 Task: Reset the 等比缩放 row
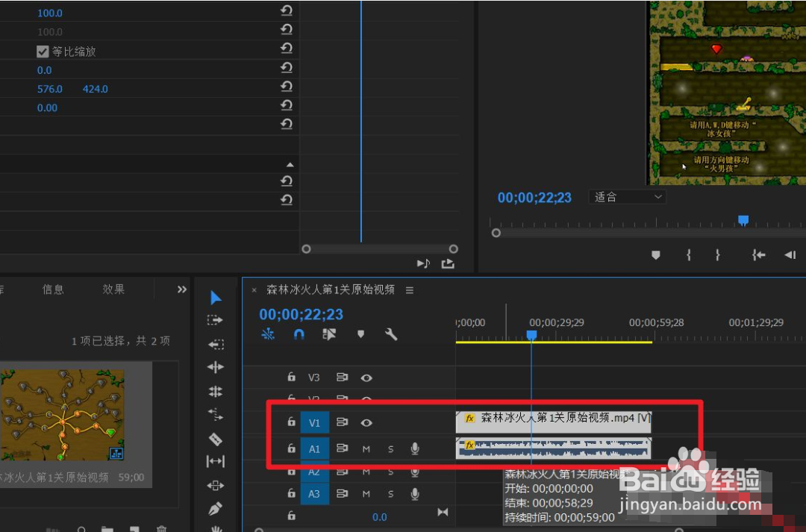pos(287,48)
